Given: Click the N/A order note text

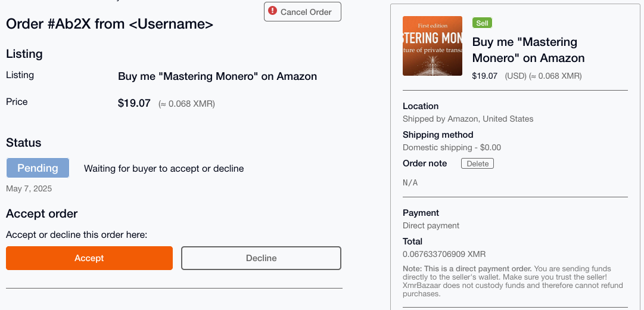Looking at the screenshot, I should click(x=410, y=182).
